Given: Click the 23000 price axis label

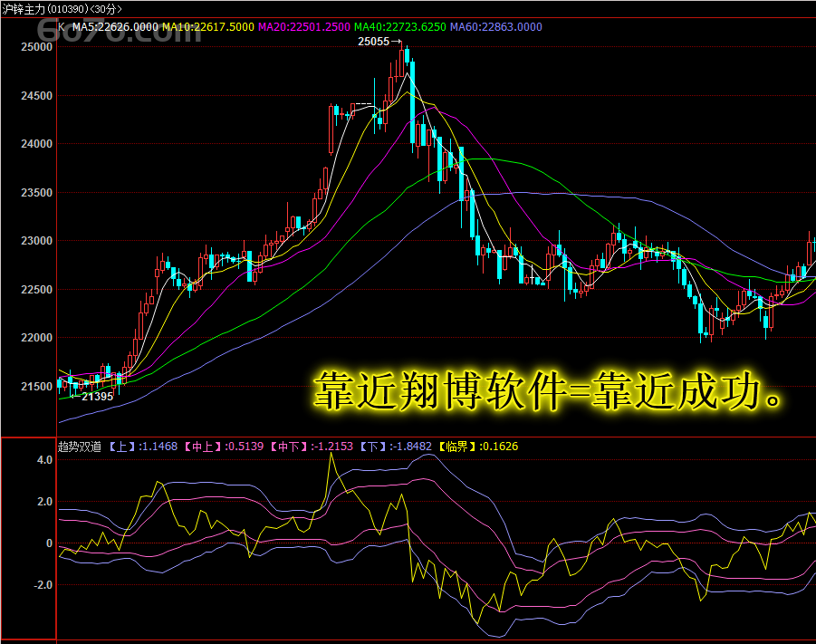Looking at the screenshot, I should coord(36,241).
